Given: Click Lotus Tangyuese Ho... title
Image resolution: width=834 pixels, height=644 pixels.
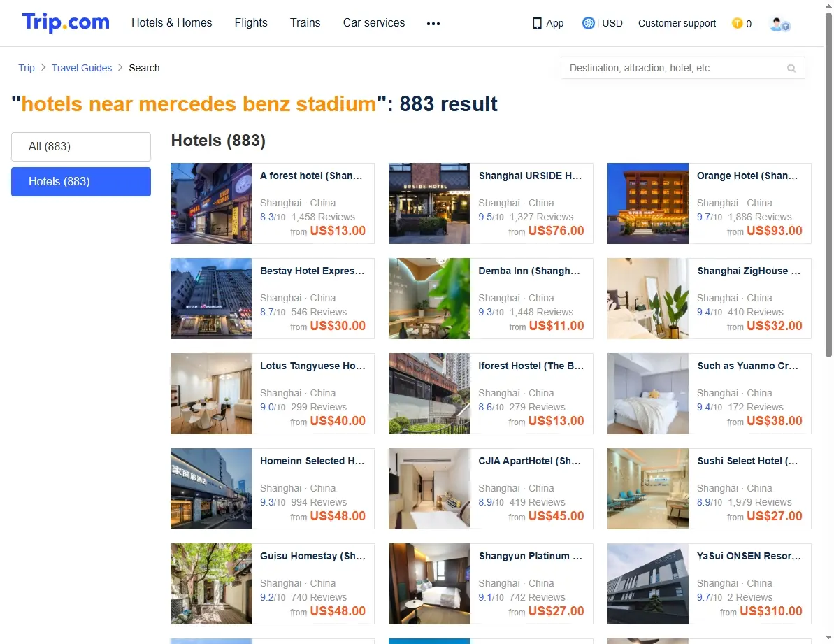Looking at the screenshot, I should tap(312, 366).
